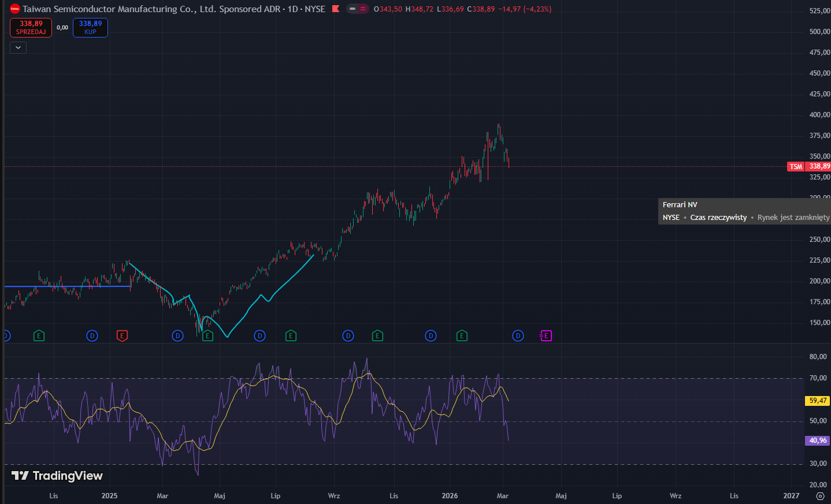
Task: Click the leftmost green earnings marker
Action: click(x=39, y=335)
